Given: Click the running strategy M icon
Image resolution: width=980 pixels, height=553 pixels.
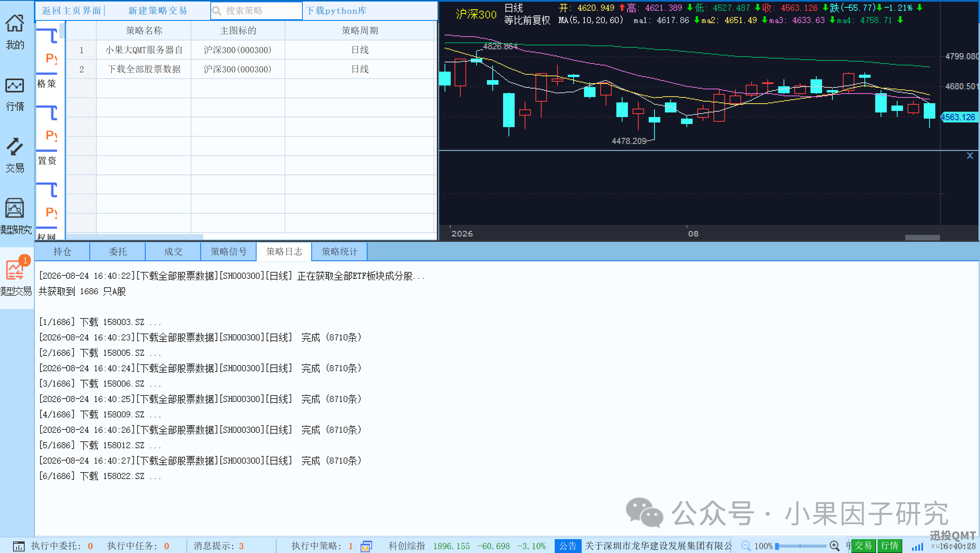Looking at the screenshot, I should (366, 546).
